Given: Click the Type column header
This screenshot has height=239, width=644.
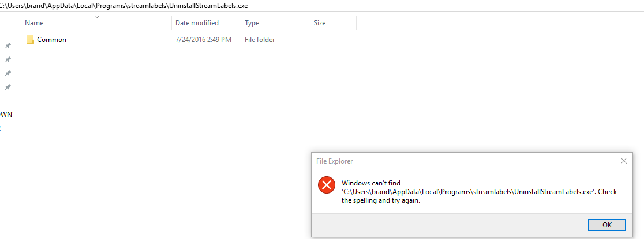Looking at the screenshot, I should coord(252,23).
